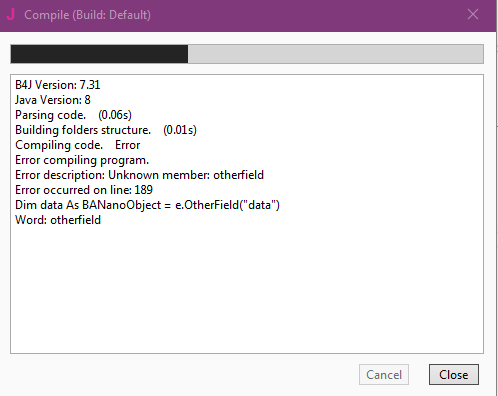Screen dimensions: 498x396
Task: Click the 'Java Version: 8' log line
Action: [53, 100]
